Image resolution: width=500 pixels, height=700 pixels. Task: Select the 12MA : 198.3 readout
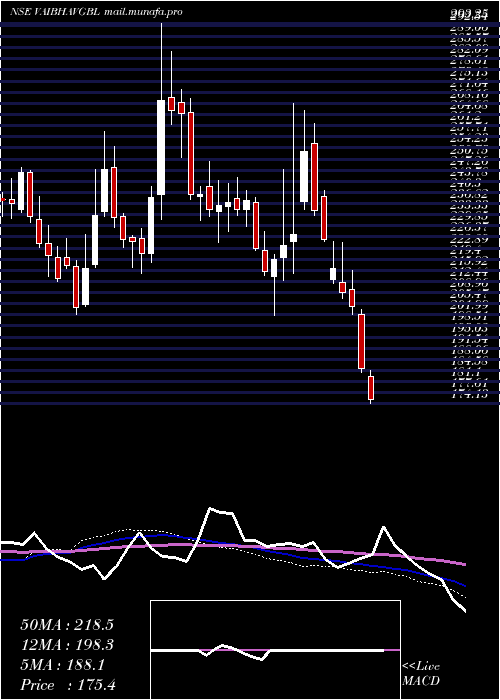[67, 645]
